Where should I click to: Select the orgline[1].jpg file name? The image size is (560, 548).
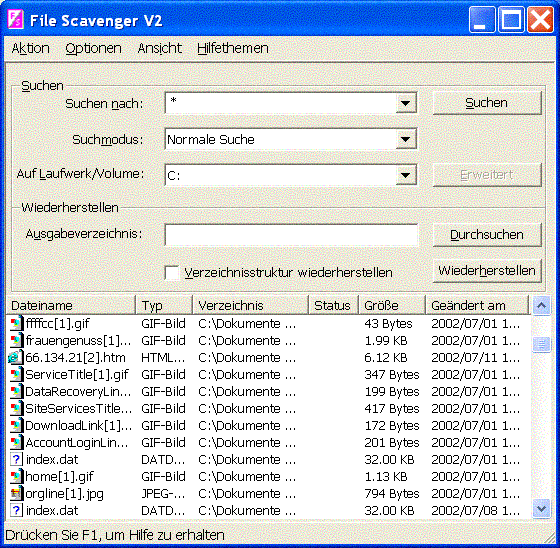pyautogui.click(x=65, y=494)
